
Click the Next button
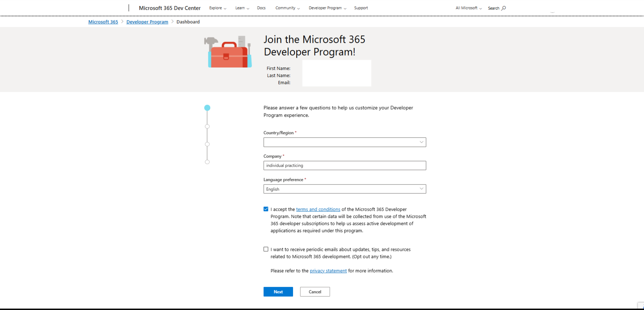tap(278, 292)
